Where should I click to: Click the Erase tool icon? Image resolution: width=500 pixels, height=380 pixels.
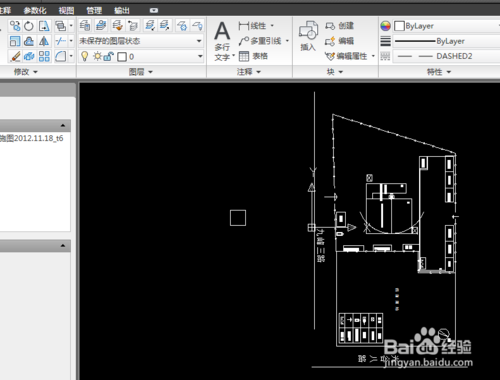(15, 56)
